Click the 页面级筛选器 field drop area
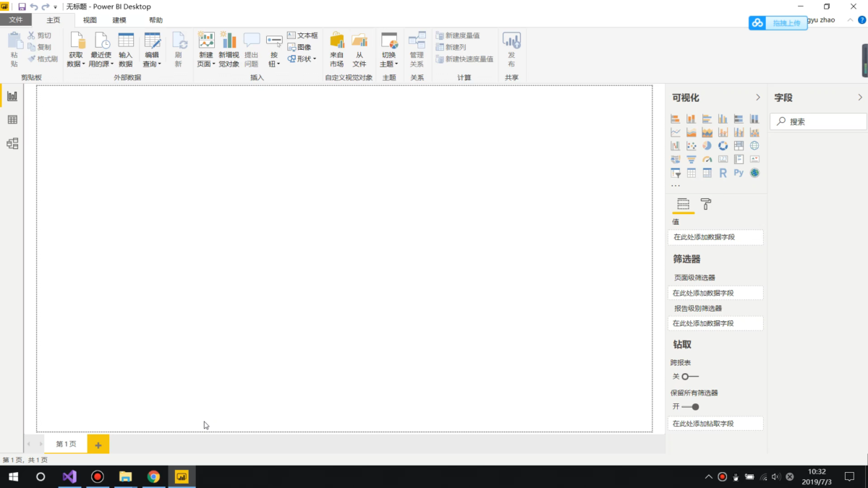Viewport: 868px width, 488px height. tap(715, 294)
